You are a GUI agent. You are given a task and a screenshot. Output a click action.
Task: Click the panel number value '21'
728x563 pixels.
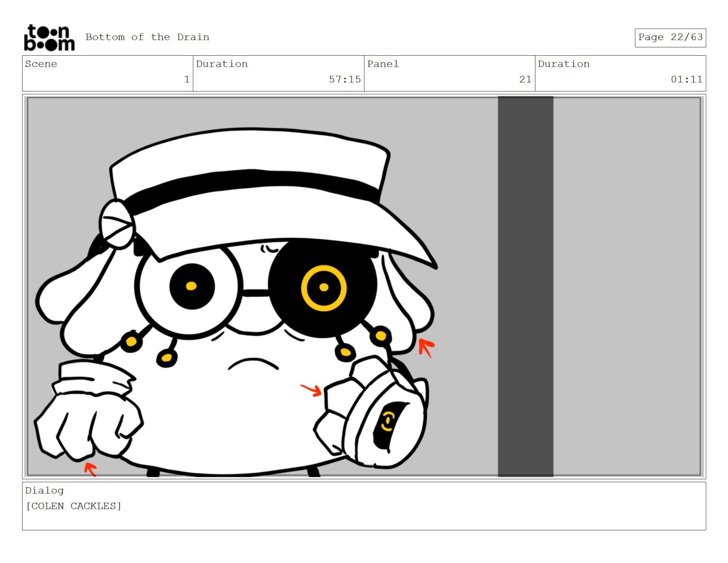pyautogui.click(x=525, y=79)
